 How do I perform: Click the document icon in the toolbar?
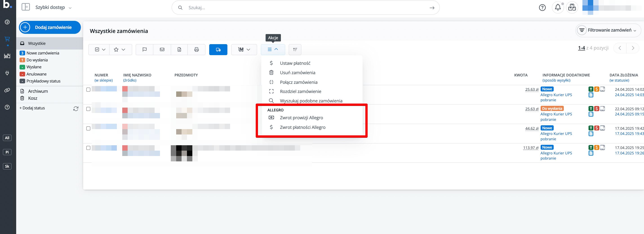click(179, 49)
